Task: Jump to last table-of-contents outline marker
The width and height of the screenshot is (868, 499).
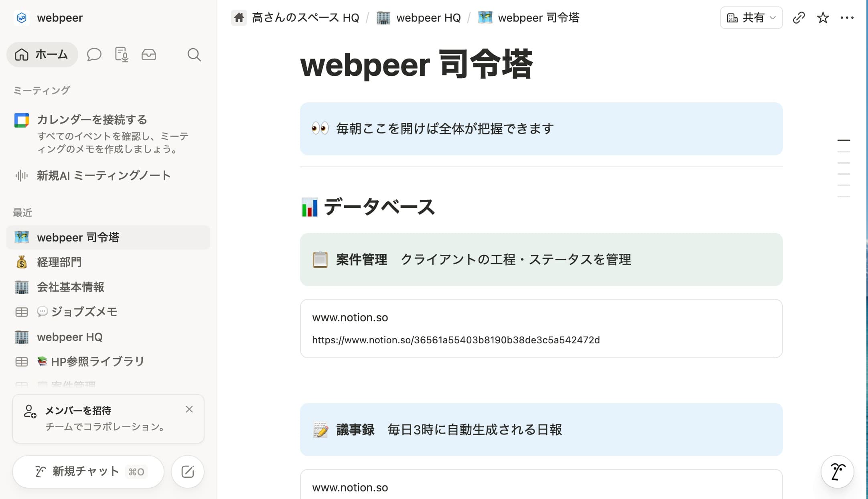Action: (x=844, y=197)
